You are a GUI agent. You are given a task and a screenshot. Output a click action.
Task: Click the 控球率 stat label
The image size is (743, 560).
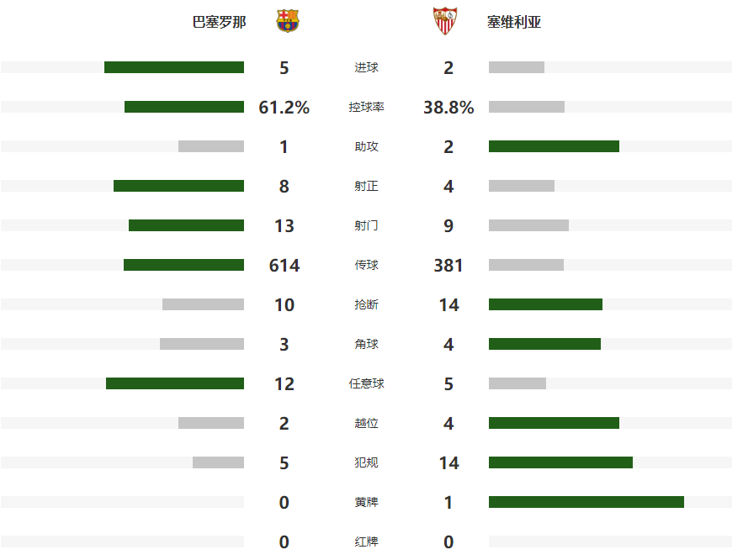tap(366, 108)
